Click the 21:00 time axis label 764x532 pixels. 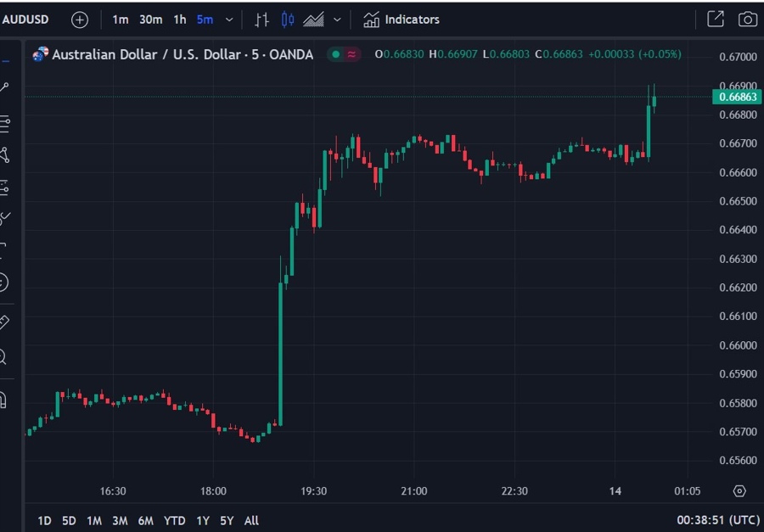tap(414, 491)
